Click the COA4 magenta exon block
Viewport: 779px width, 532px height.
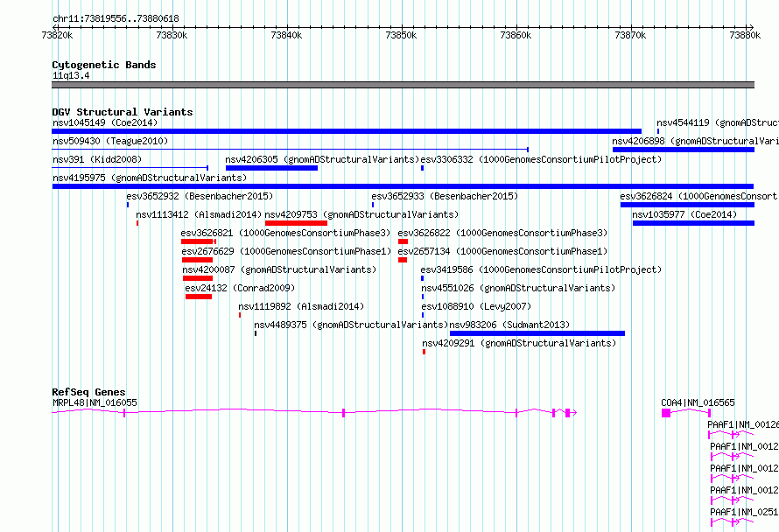[x=666, y=413]
